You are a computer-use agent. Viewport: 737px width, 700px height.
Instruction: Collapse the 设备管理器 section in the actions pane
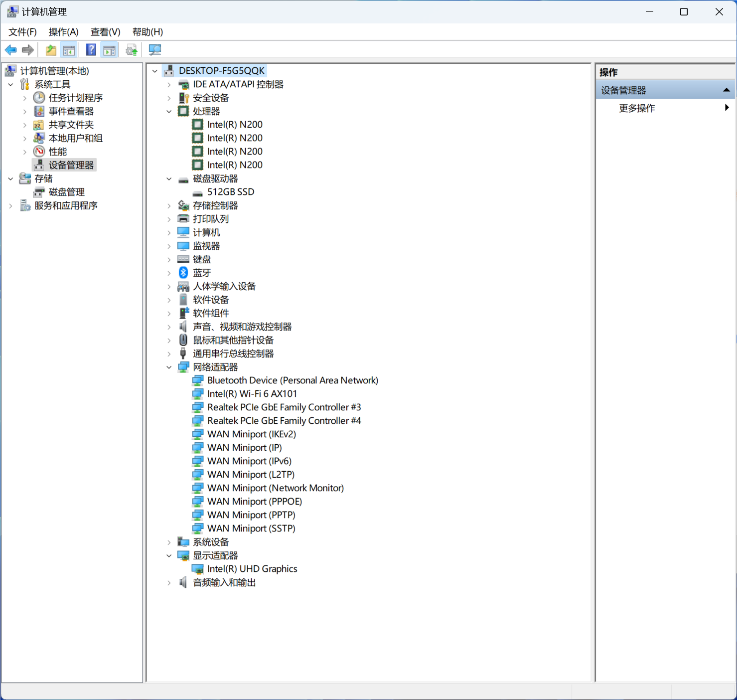726,90
